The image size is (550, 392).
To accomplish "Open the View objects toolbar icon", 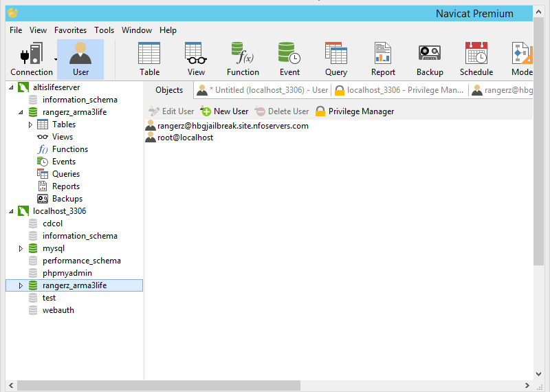I will coord(196,59).
